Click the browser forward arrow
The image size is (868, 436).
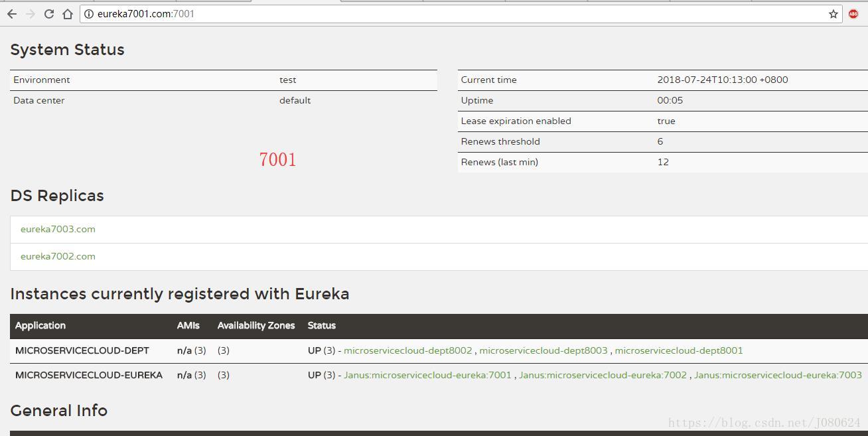click(31, 14)
